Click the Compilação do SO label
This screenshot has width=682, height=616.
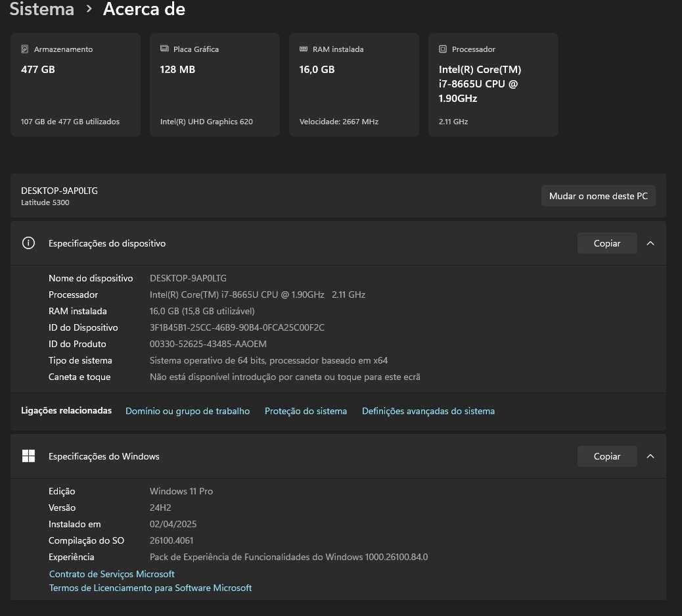tap(86, 540)
